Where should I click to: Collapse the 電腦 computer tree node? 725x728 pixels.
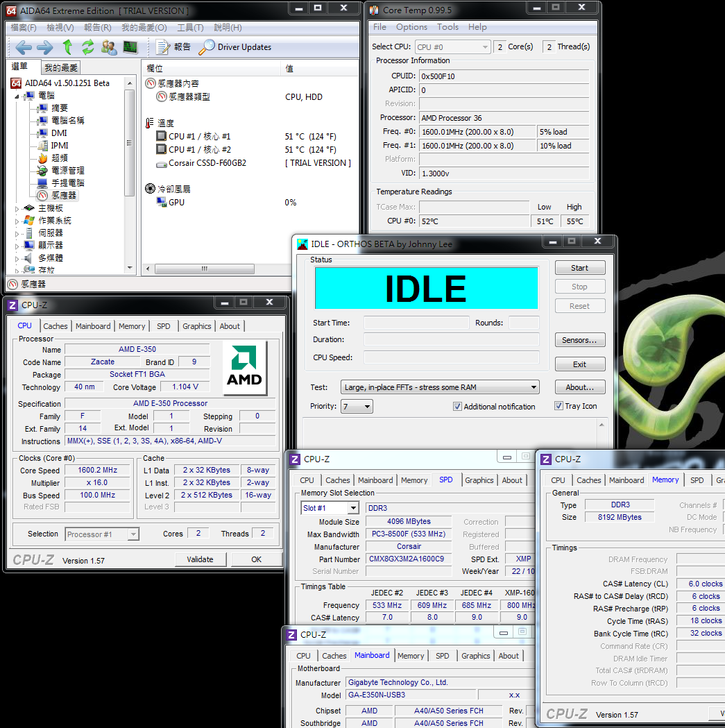click(17, 96)
